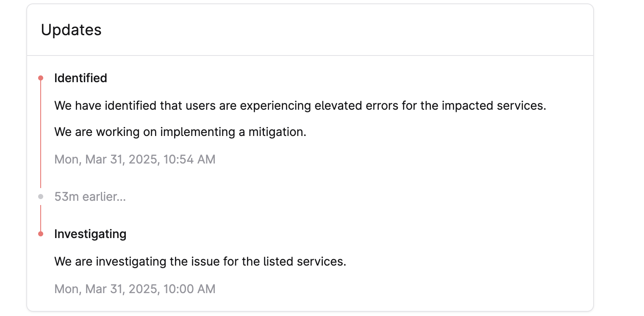Click the phrase "impacted services" in Identified update

pos(494,105)
